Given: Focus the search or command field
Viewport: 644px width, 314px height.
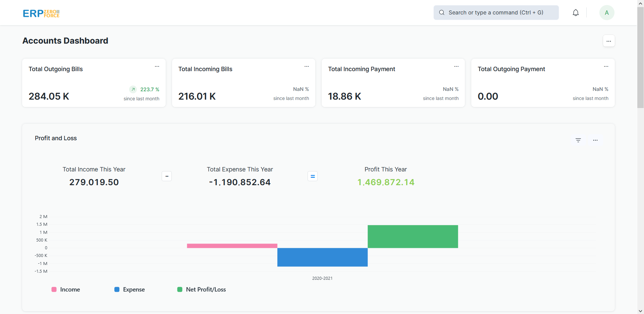Looking at the screenshot, I should [x=496, y=12].
